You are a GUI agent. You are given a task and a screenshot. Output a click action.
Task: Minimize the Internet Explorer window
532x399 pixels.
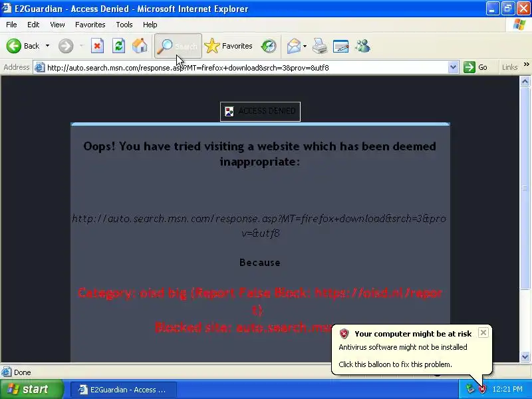[x=492, y=8]
